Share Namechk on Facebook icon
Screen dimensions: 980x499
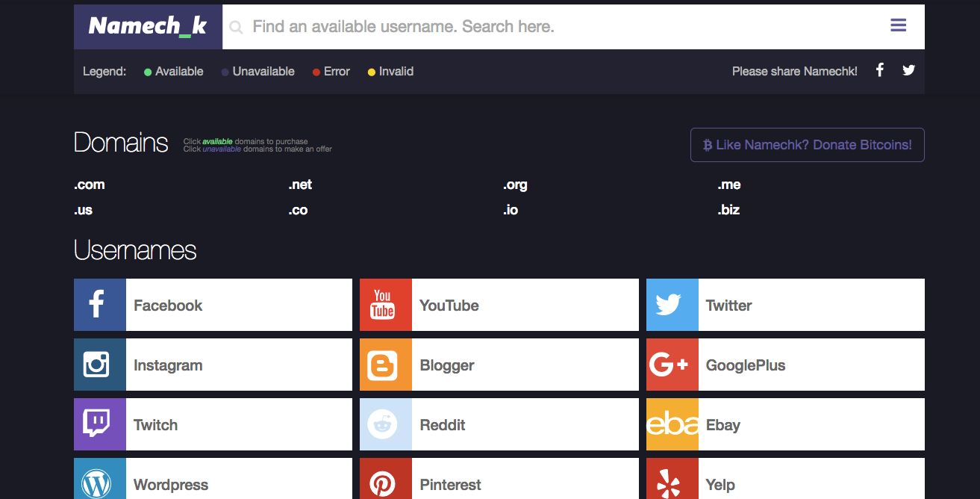[x=880, y=70]
